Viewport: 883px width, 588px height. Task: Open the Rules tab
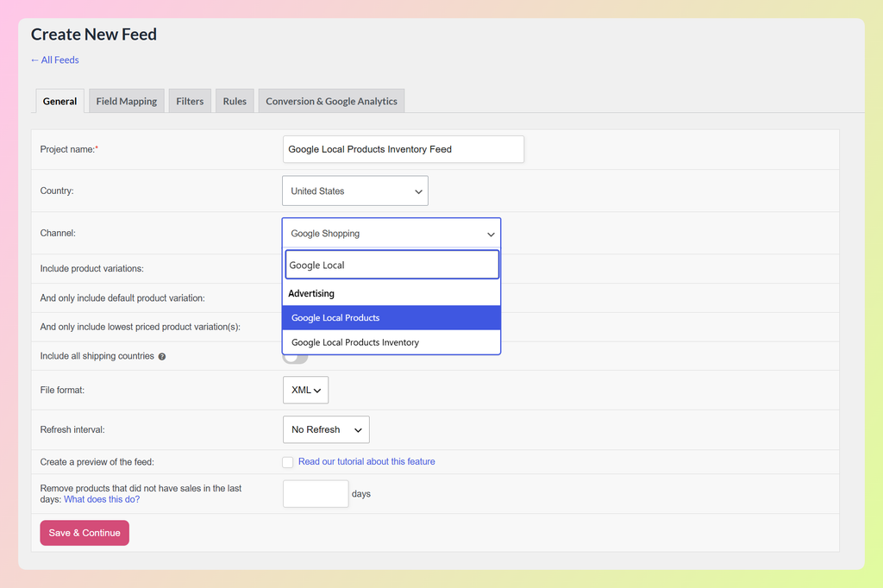[x=235, y=102]
